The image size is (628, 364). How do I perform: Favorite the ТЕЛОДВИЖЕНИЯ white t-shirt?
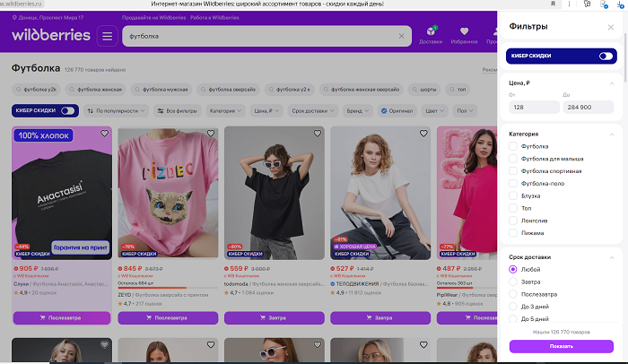tap(423, 134)
